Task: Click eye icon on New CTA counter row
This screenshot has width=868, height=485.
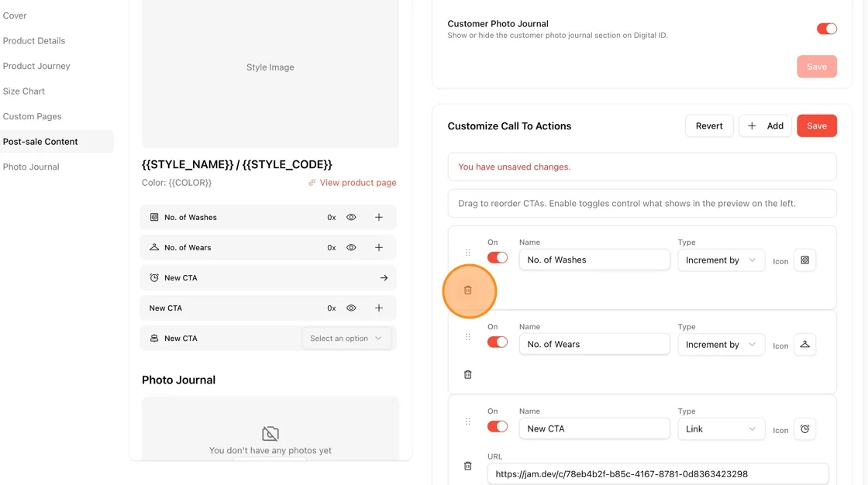Action: coord(351,308)
